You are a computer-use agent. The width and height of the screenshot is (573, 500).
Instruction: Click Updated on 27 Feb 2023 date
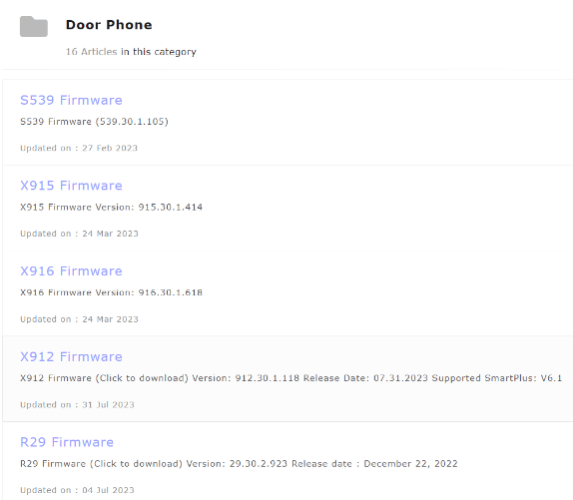(x=79, y=148)
